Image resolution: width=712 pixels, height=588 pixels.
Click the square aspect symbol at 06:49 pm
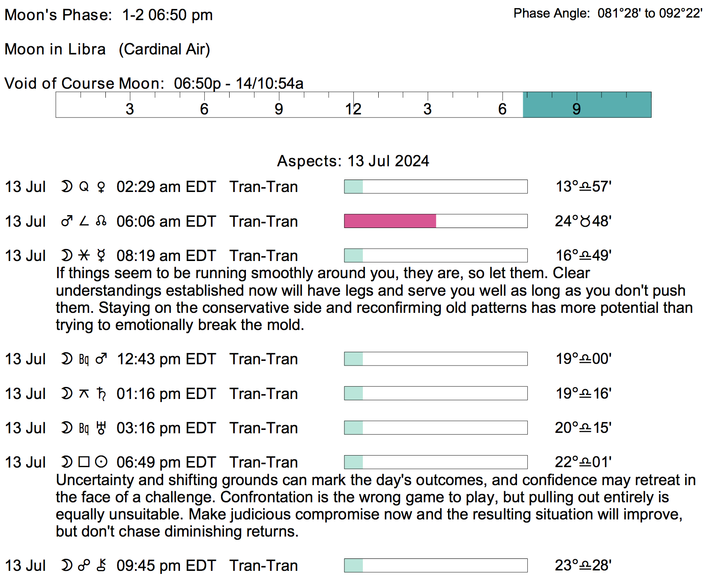coord(84,462)
